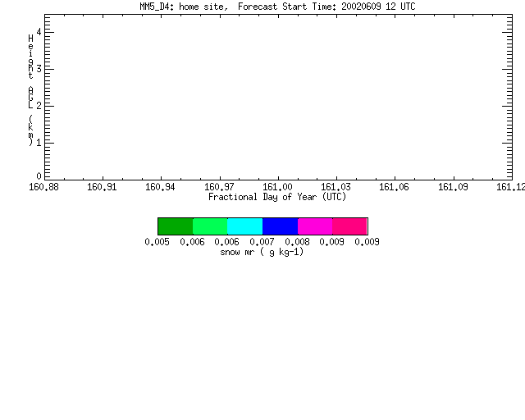Click the plot title 'MM5_D4: home site'

[184, 7]
